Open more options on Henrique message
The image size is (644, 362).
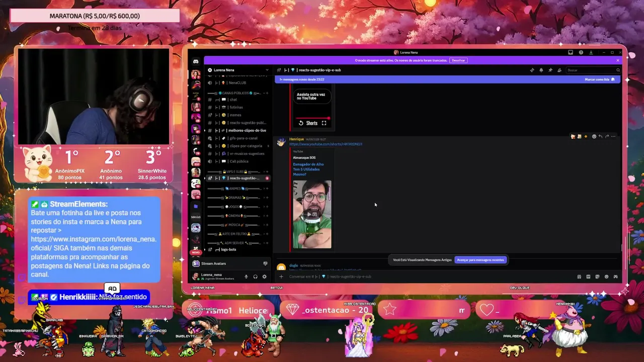click(613, 136)
